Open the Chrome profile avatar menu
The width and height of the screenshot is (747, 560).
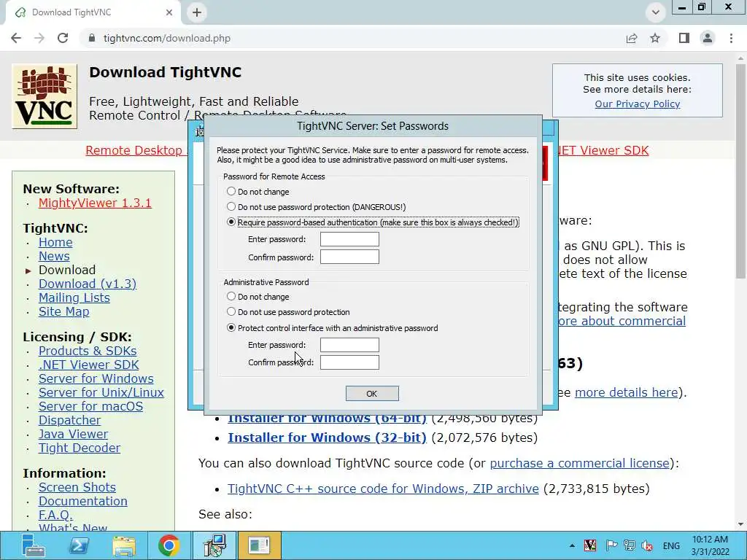coord(708,38)
